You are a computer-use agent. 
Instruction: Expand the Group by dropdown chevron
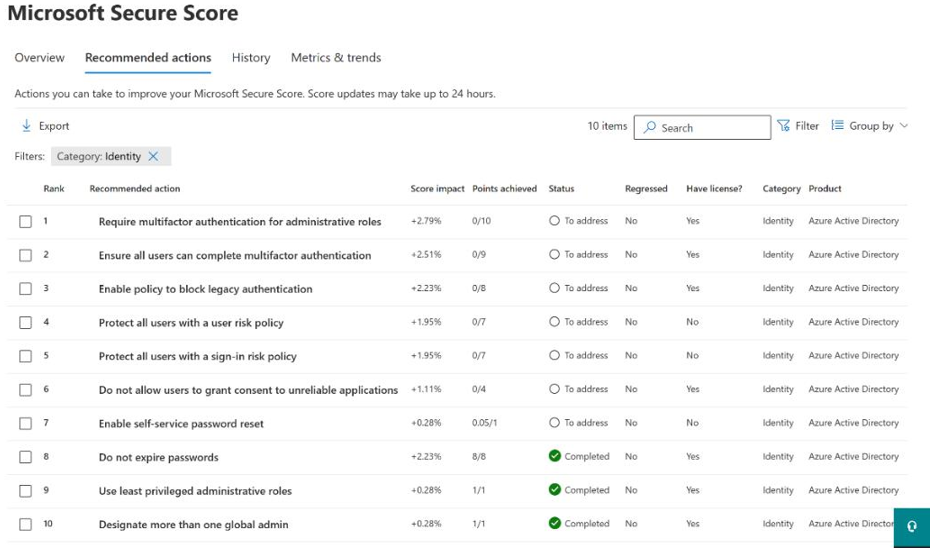[x=903, y=126]
